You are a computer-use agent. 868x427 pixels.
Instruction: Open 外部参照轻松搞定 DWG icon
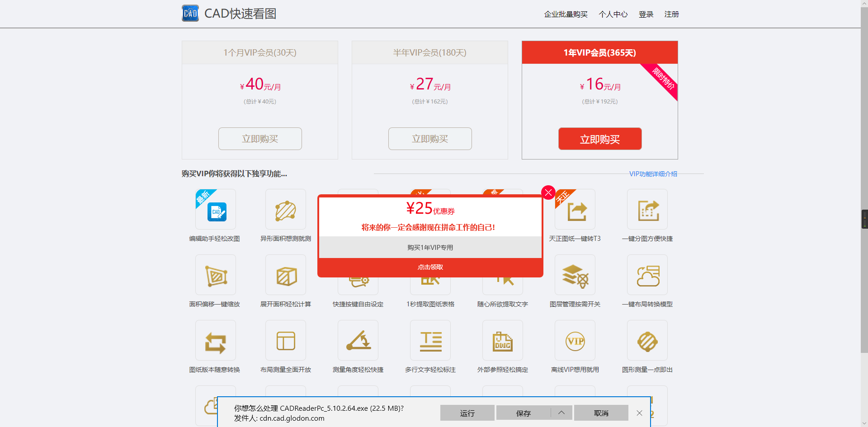pyautogui.click(x=503, y=340)
